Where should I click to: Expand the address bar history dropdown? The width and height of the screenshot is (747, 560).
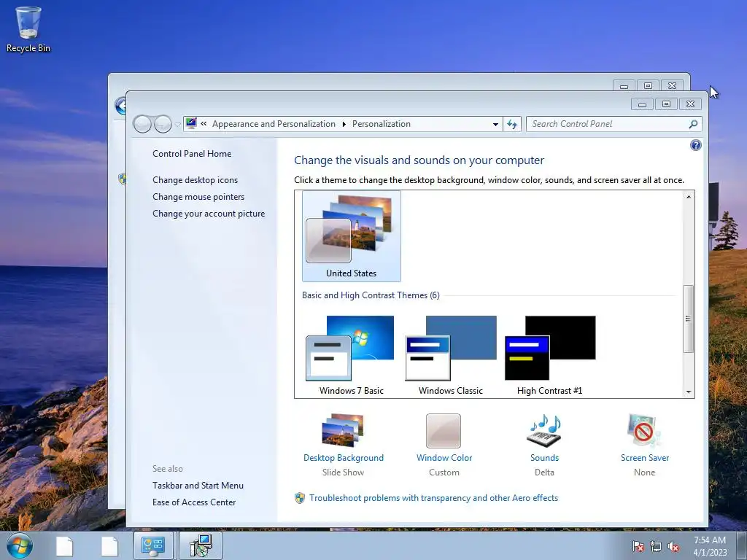pyautogui.click(x=495, y=124)
